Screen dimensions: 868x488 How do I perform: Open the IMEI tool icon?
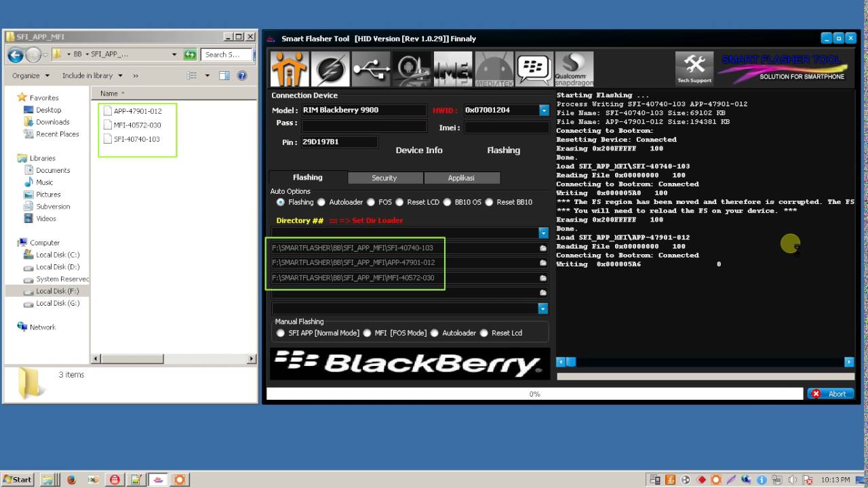click(x=452, y=69)
